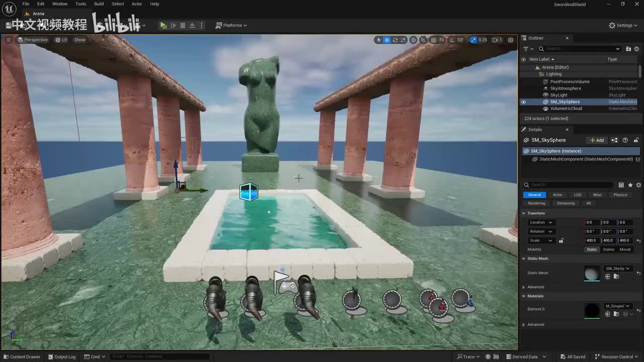Screen dimensions: 644x362
Task: Click the Details search field
Action: click(x=569, y=185)
